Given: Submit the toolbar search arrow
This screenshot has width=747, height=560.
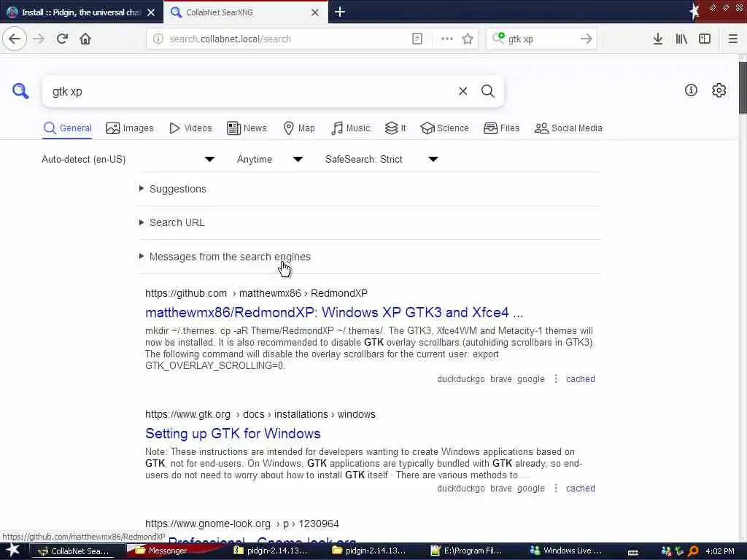Looking at the screenshot, I should pos(586,39).
